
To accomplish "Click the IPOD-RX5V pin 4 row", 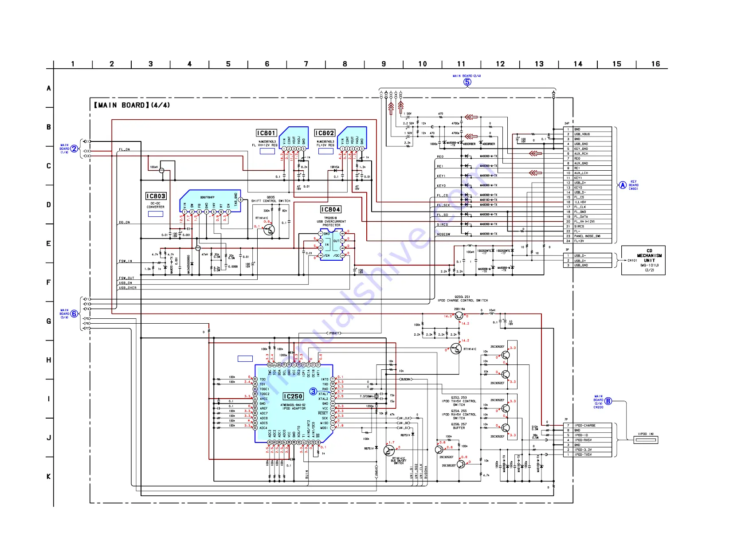I will click(x=588, y=440).
